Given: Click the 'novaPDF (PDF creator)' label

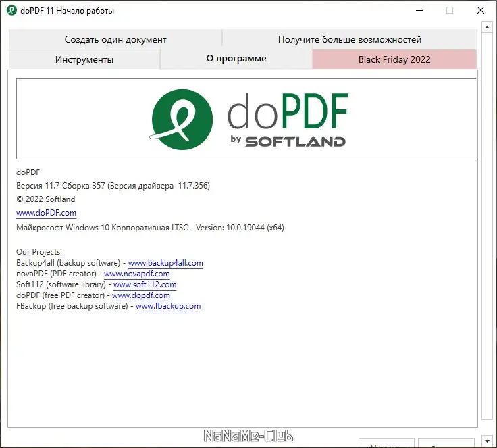Looking at the screenshot, I should pos(57,274).
